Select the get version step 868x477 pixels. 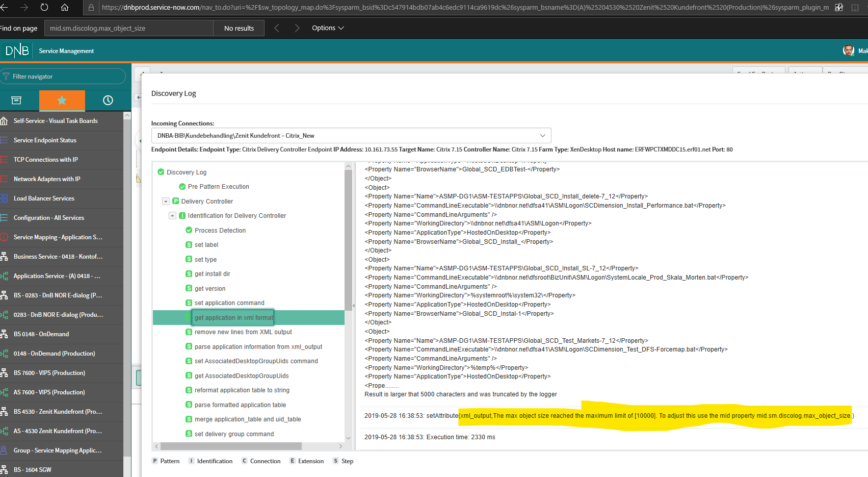(x=210, y=289)
